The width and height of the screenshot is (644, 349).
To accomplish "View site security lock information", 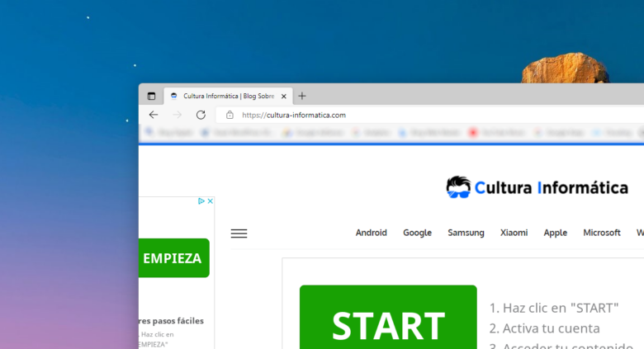I will click(230, 115).
